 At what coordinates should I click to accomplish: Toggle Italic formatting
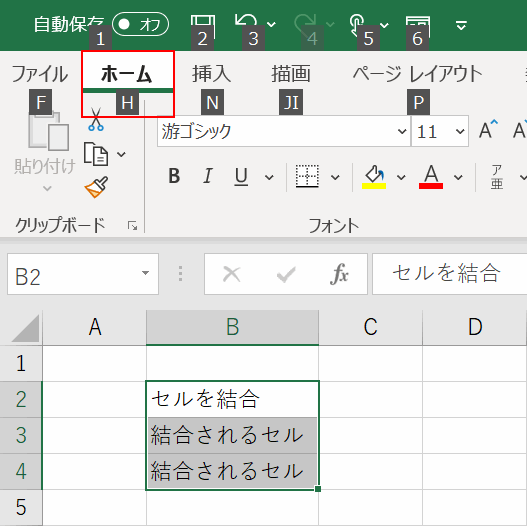pos(208,176)
